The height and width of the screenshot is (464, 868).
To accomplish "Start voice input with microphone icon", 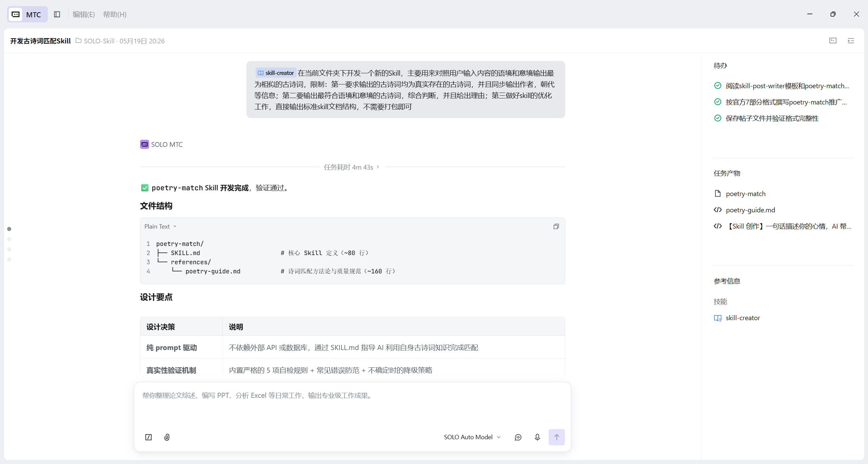I will pyautogui.click(x=537, y=437).
